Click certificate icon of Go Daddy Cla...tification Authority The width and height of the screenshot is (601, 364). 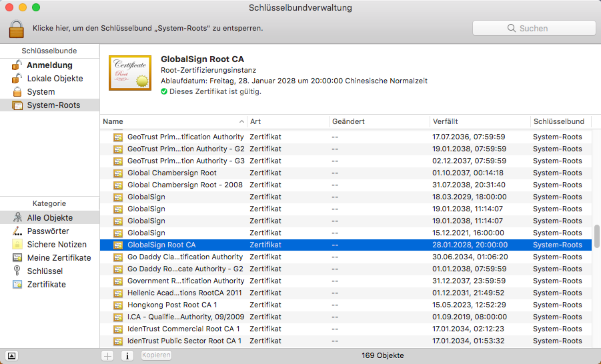118,257
